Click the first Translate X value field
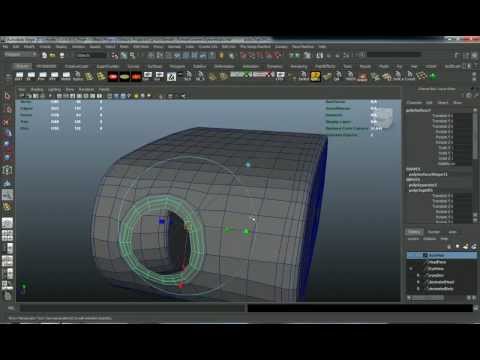This screenshot has width=480, height=360. pos(463,116)
